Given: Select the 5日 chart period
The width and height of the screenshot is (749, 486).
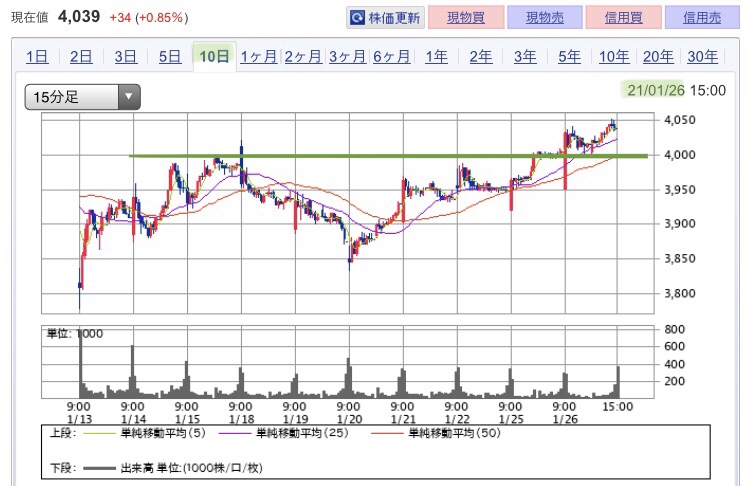Looking at the screenshot, I should (170, 57).
